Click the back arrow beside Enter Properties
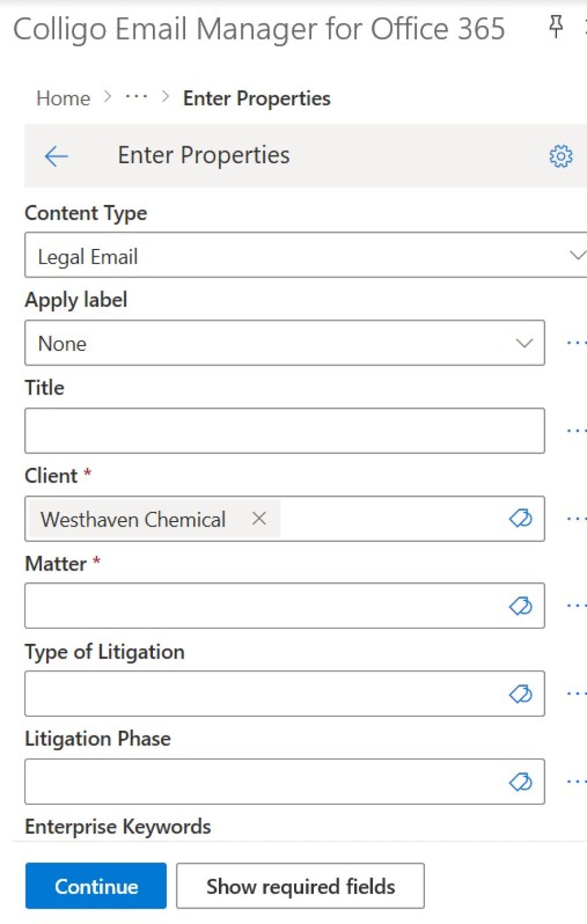The image size is (587, 924). click(x=56, y=157)
